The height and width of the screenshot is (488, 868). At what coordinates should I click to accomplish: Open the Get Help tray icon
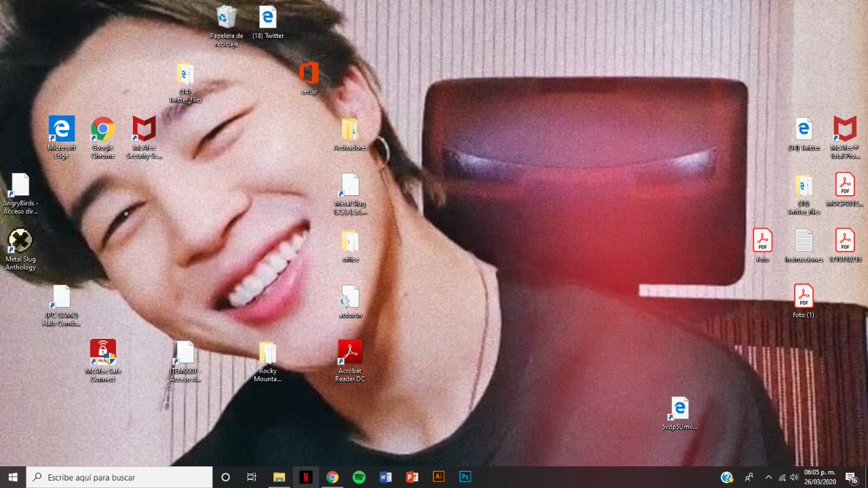click(x=727, y=477)
